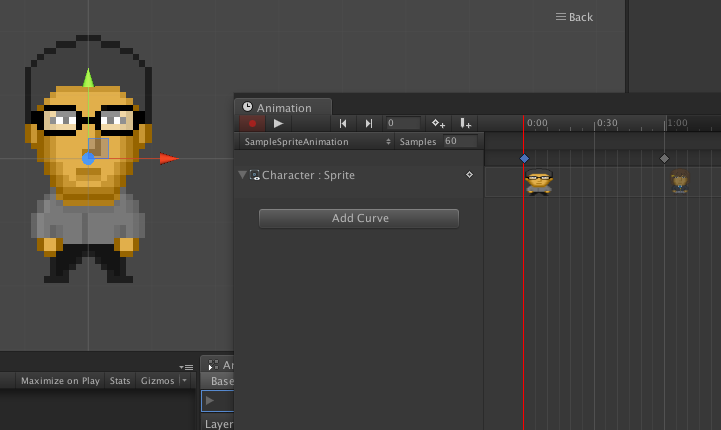
Task: Toggle the red record button in Animation
Action: click(x=252, y=123)
